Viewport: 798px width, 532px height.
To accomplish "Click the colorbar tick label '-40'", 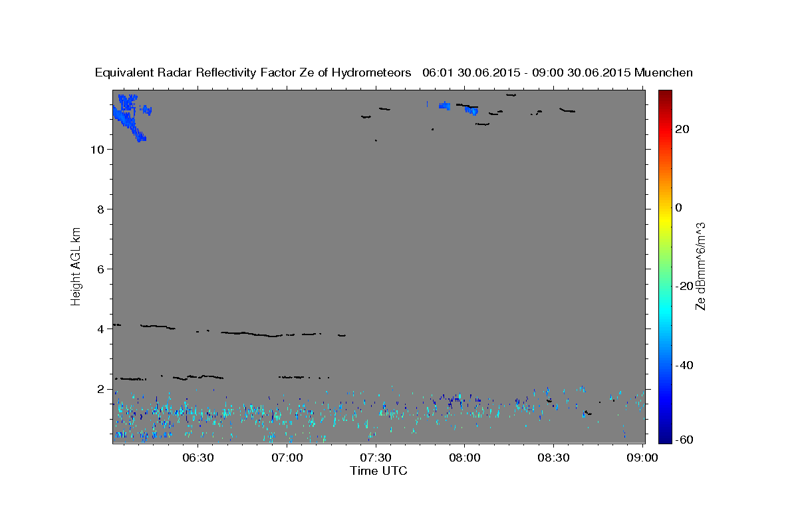I will coord(684,365).
